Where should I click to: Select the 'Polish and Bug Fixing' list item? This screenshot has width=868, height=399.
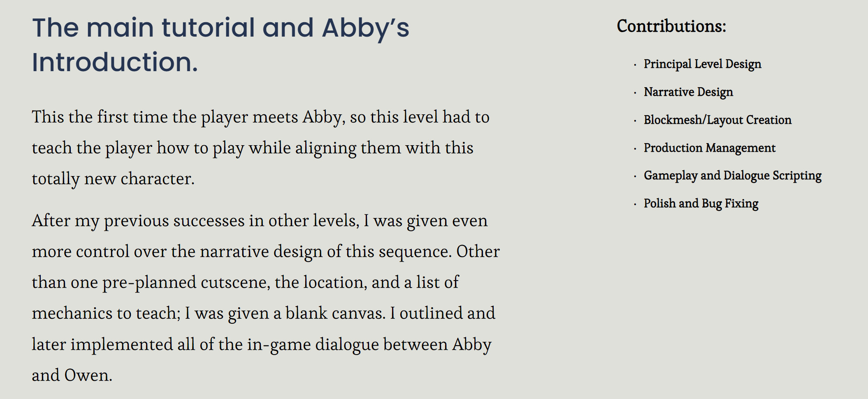(x=701, y=204)
